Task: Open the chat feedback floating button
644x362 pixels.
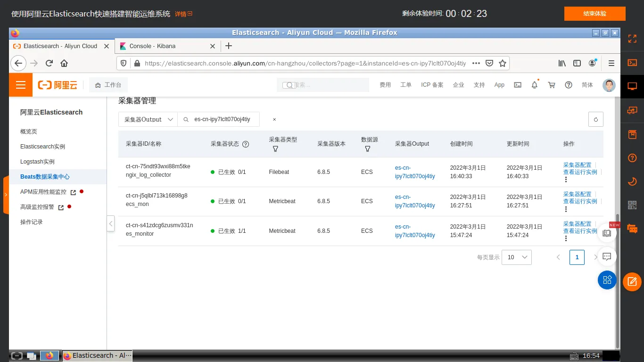Action: coord(607,256)
